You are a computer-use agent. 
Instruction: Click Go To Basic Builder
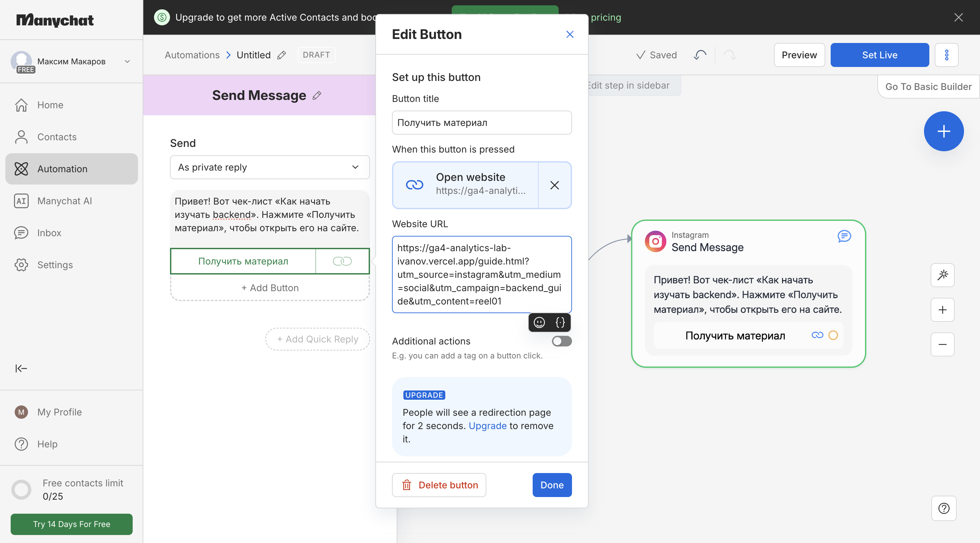[x=928, y=87]
